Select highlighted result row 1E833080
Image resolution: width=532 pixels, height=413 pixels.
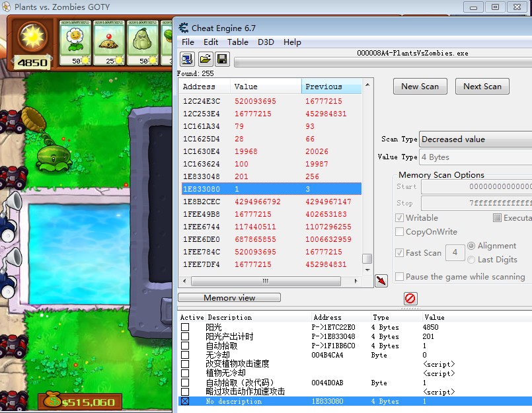[x=272, y=189]
